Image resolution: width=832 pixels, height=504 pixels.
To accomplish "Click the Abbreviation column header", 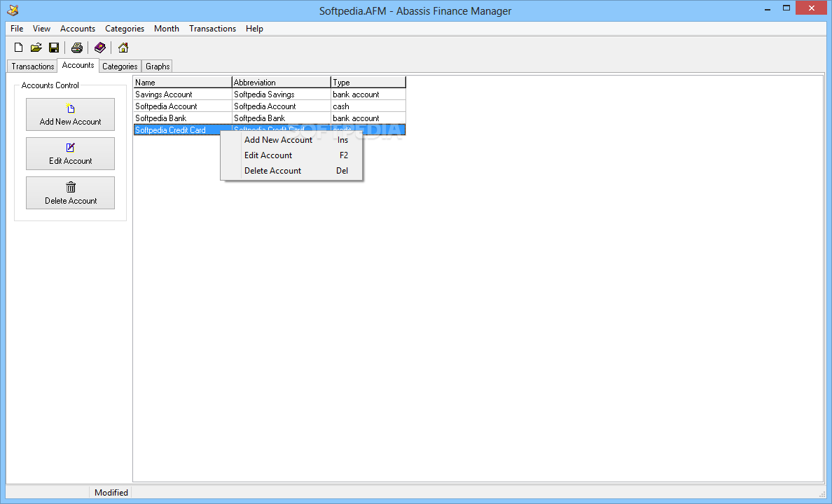I will click(282, 82).
